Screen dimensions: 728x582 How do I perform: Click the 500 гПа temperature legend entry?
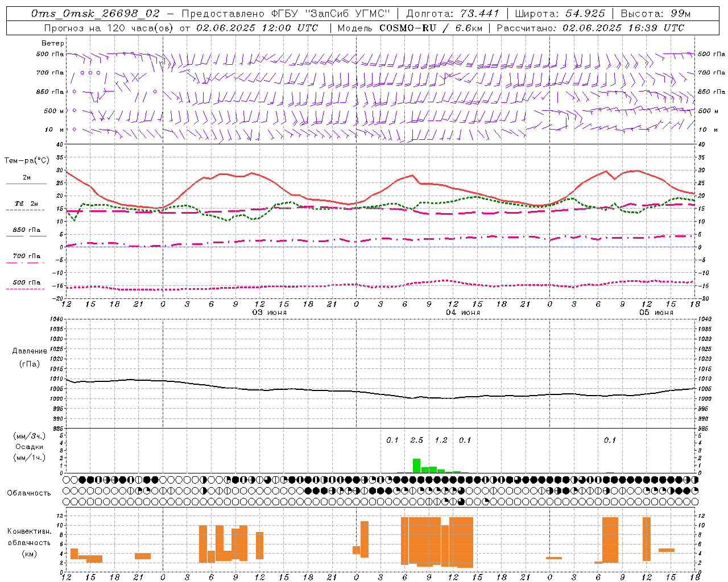[26, 284]
